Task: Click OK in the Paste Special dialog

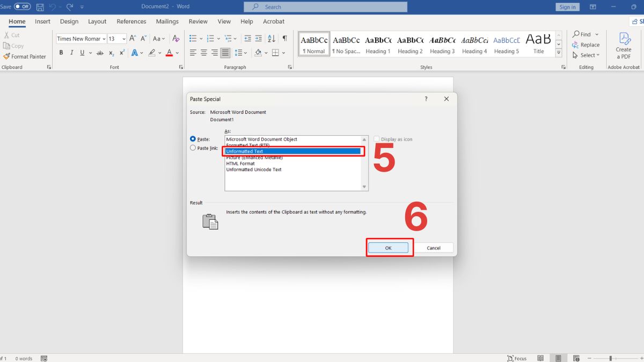Action: click(x=388, y=247)
